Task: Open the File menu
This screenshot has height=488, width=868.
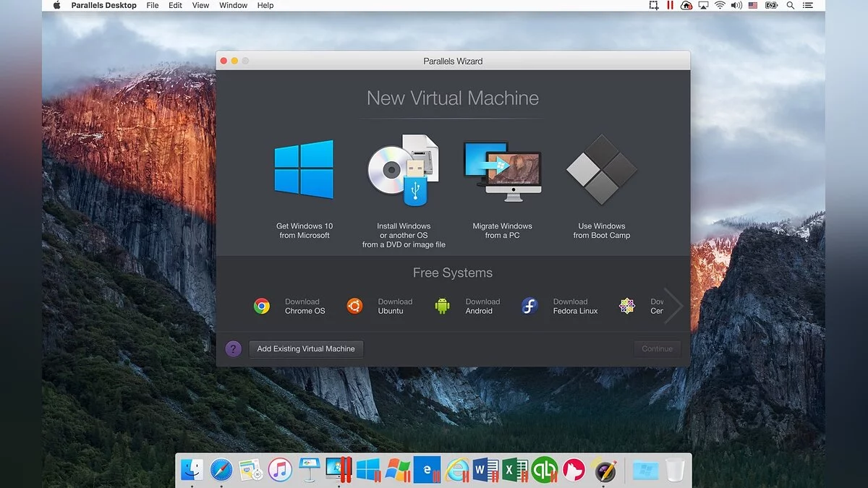Action: click(x=153, y=5)
